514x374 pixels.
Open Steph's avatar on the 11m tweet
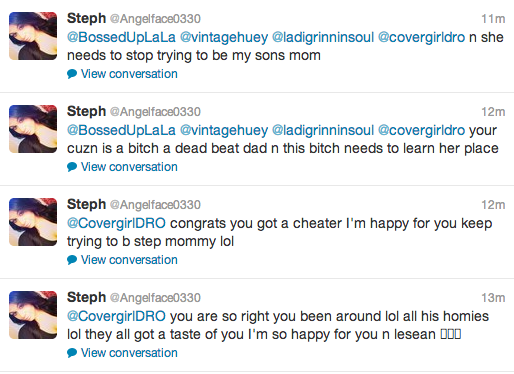pyautogui.click(x=33, y=36)
